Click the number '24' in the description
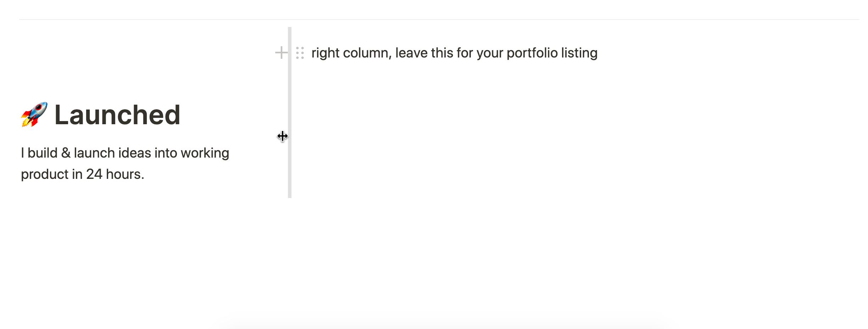This screenshot has width=868, height=329. 94,174
